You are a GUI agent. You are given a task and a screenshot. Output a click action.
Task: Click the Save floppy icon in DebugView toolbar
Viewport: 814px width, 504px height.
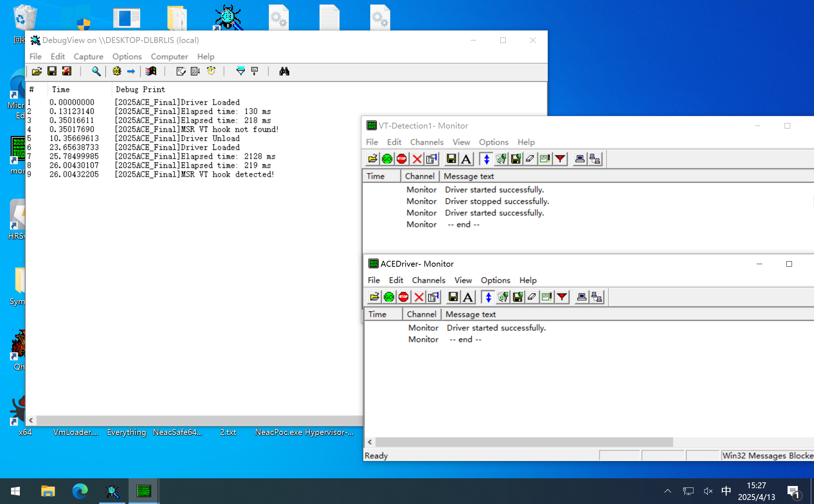tap(52, 71)
